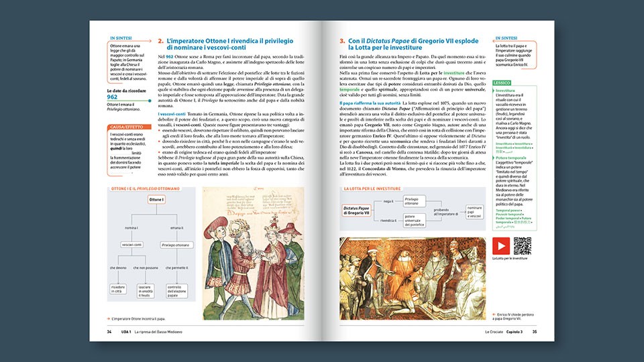Screen dimensions: 644x362
Task: Click the 'Ottone I' box in the left diagram
Action: click(156, 200)
